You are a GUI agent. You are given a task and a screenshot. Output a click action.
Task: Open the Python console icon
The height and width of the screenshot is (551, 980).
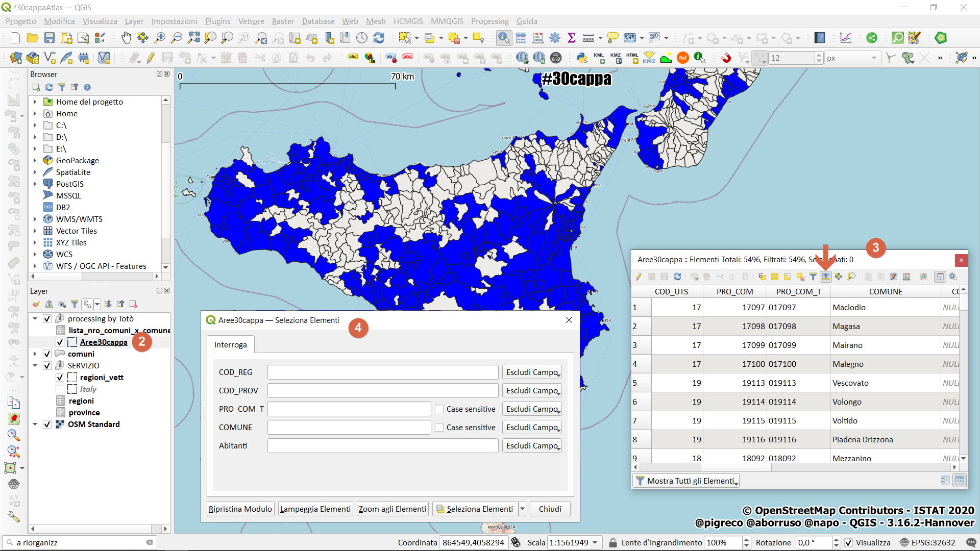pos(581,58)
